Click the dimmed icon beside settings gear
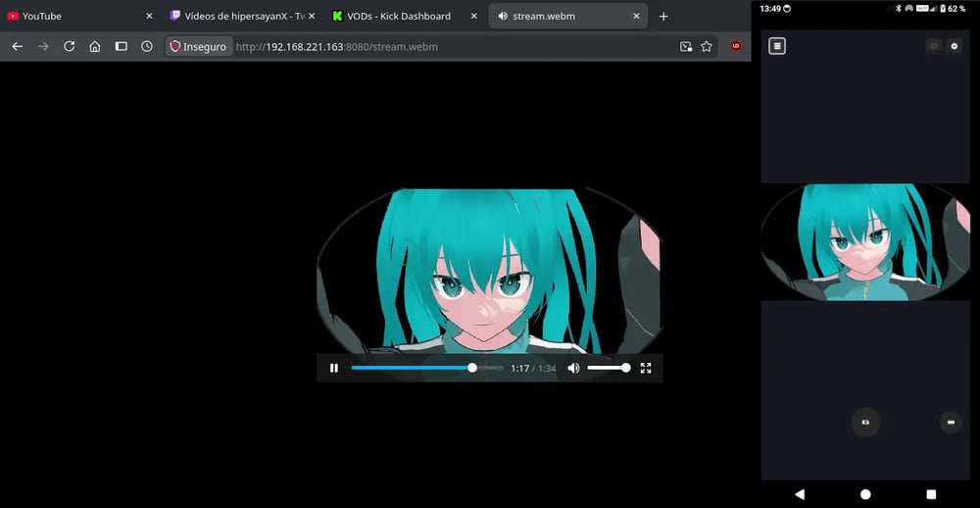Viewport: 980px width, 508px height. coord(934,46)
